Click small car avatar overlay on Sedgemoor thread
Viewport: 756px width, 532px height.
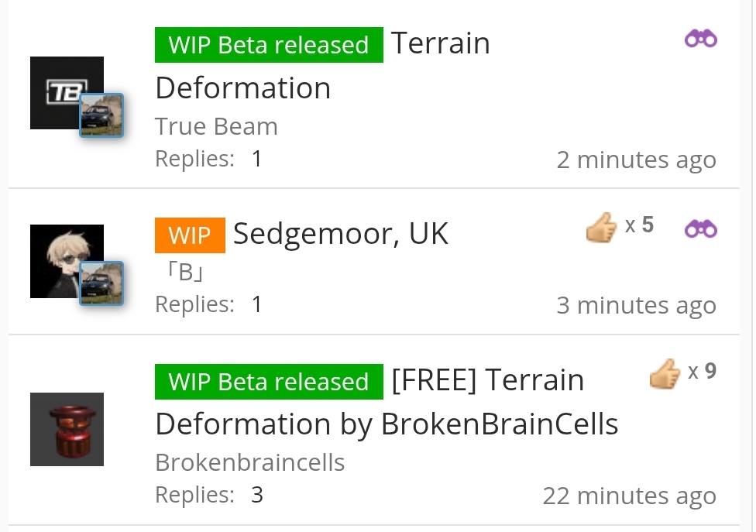pos(101,283)
